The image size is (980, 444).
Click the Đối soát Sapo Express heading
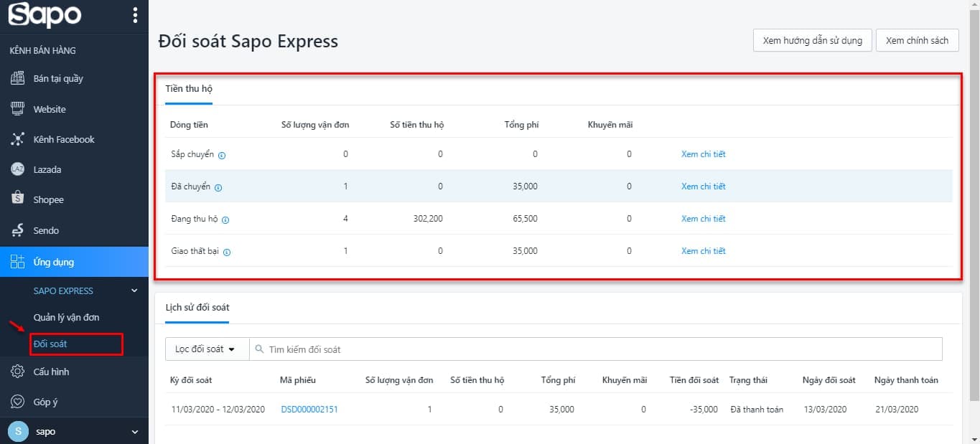[248, 42]
